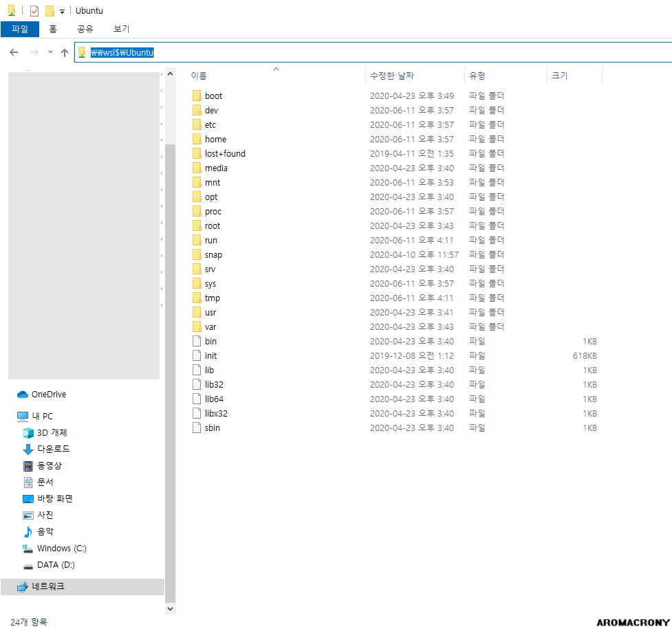Click the Windows (C:) drive icon
The height and width of the screenshot is (631, 672).
tap(28, 549)
